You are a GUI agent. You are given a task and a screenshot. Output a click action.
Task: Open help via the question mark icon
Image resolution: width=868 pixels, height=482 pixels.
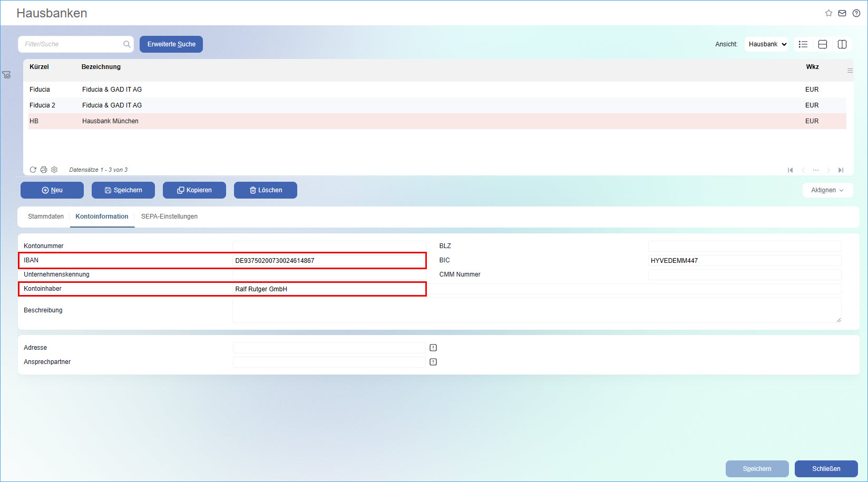coord(856,13)
